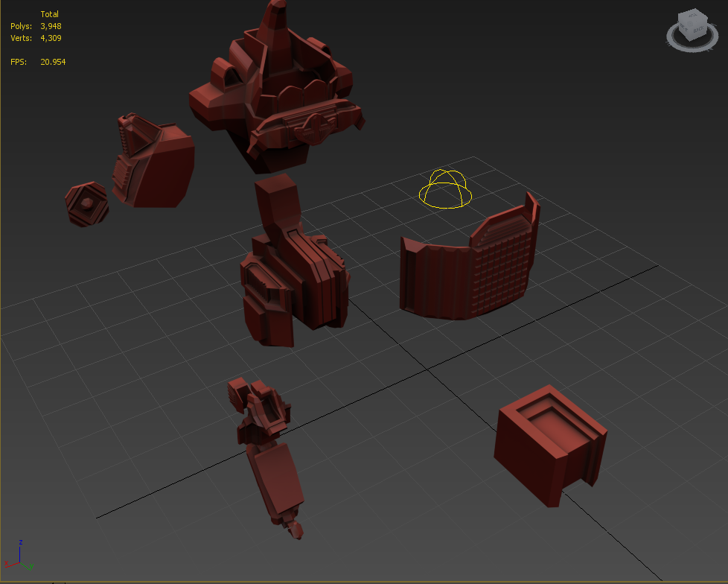
Task: Select the yellow skylight gizmo
Action: [445, 188]
